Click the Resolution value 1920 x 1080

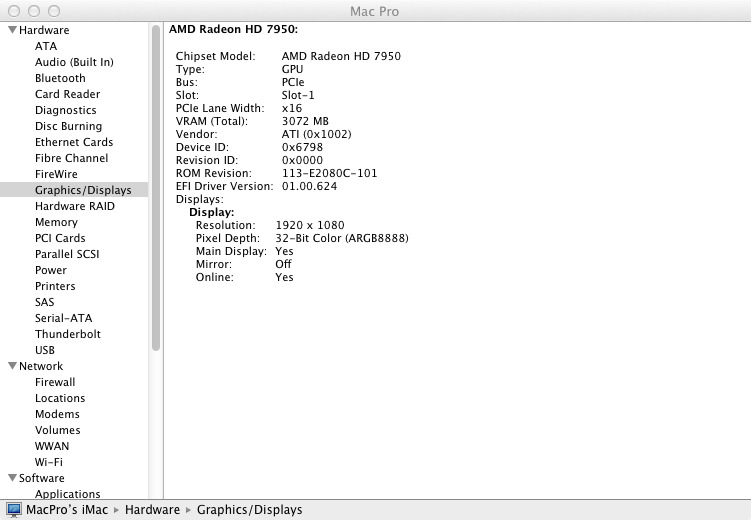point(310,225)
